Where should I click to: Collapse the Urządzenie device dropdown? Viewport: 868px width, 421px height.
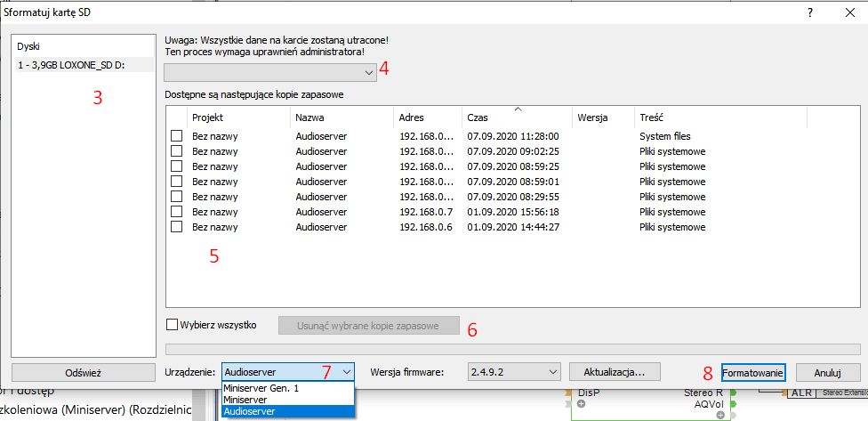[346, 371]
